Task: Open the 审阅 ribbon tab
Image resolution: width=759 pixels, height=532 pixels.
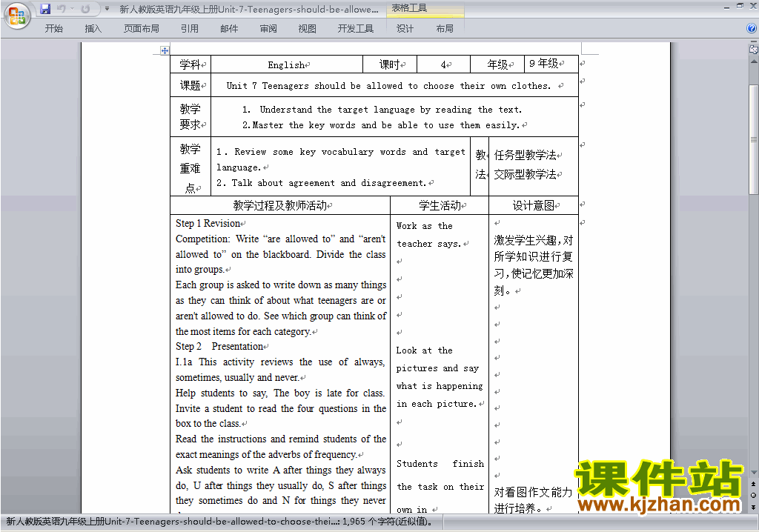Action: [x=268, y=29]
